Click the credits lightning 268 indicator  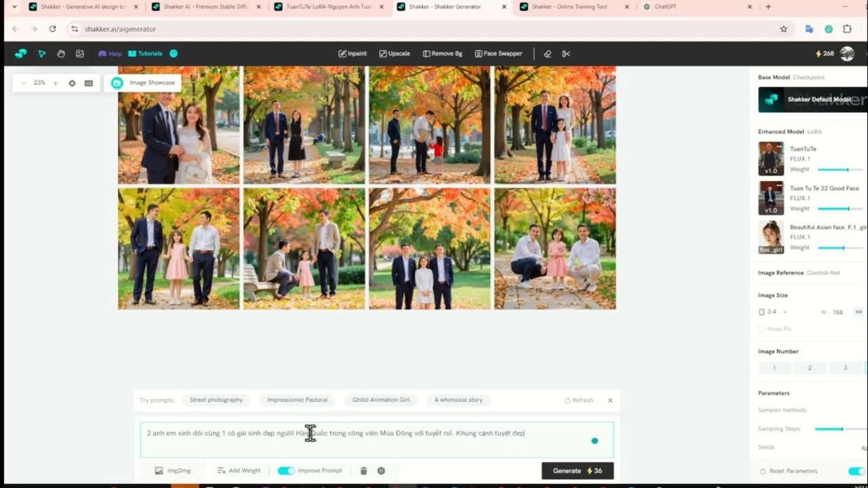click(x=825, y=53)
